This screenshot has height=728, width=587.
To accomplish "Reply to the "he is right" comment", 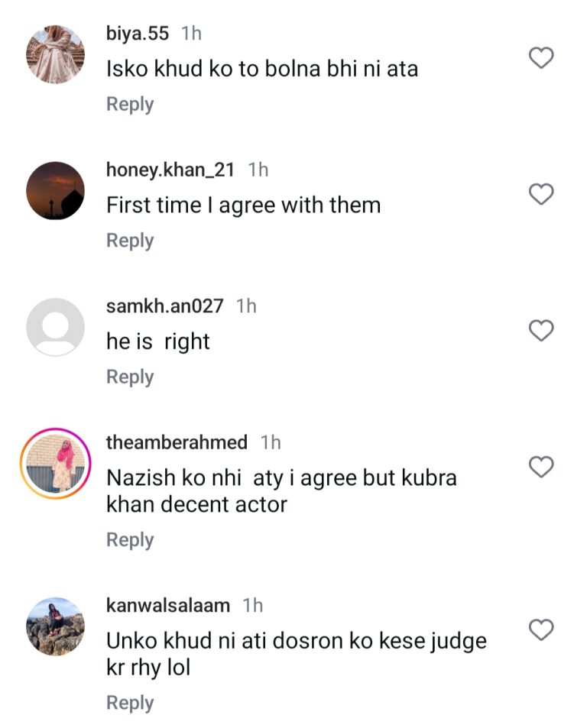I will pyautogui.click(x=130, y=377).
